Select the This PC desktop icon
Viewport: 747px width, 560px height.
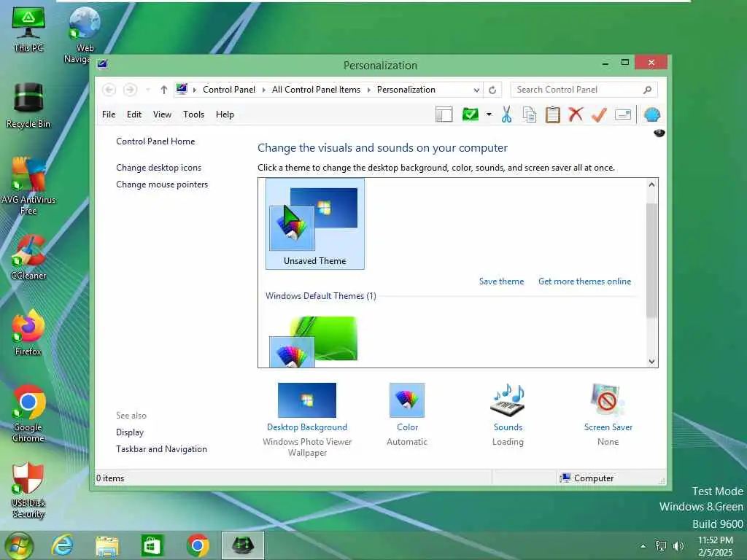click(x=28, y=30)
